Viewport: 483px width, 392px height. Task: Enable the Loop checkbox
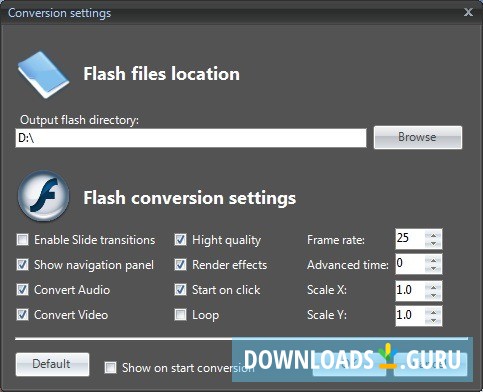point(180,315)
